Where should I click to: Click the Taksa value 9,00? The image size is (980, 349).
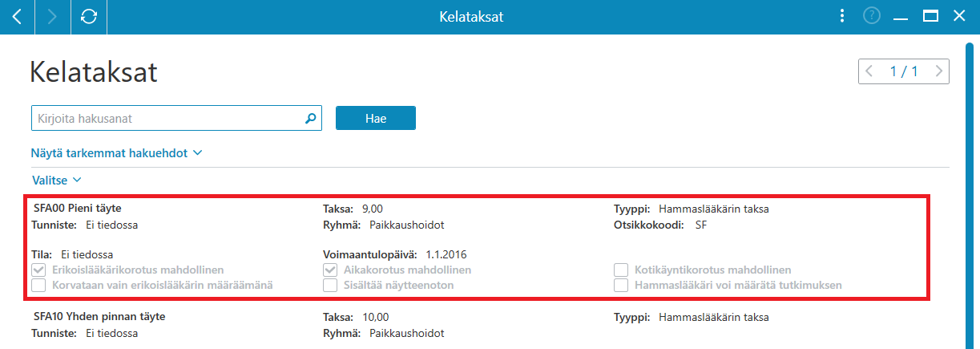[x=373, y=209]
